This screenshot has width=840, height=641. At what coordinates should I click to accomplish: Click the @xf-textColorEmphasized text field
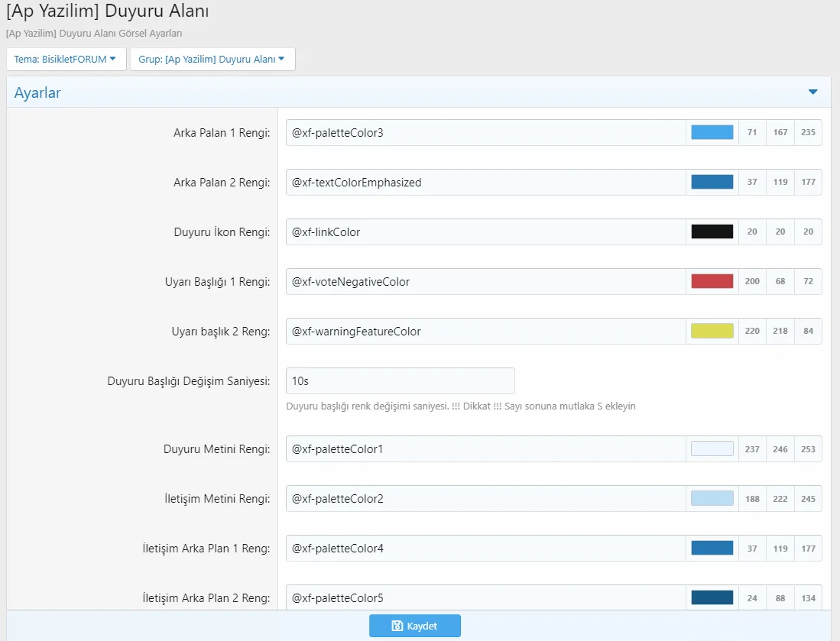[485, 183]
